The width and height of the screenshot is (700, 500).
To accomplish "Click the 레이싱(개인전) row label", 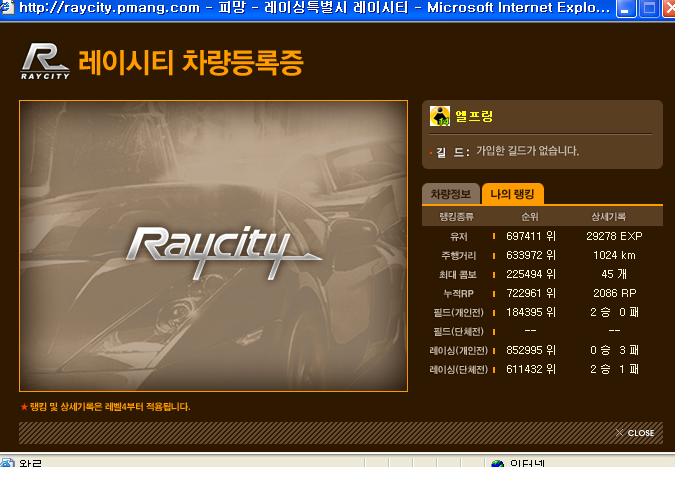I will [x=458, y=350].
